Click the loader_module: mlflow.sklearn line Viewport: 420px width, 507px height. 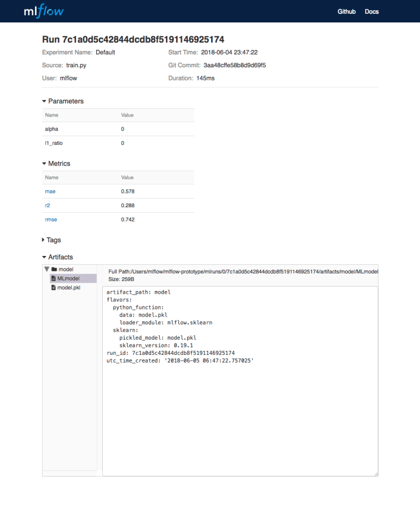click(x=166, y=322)
